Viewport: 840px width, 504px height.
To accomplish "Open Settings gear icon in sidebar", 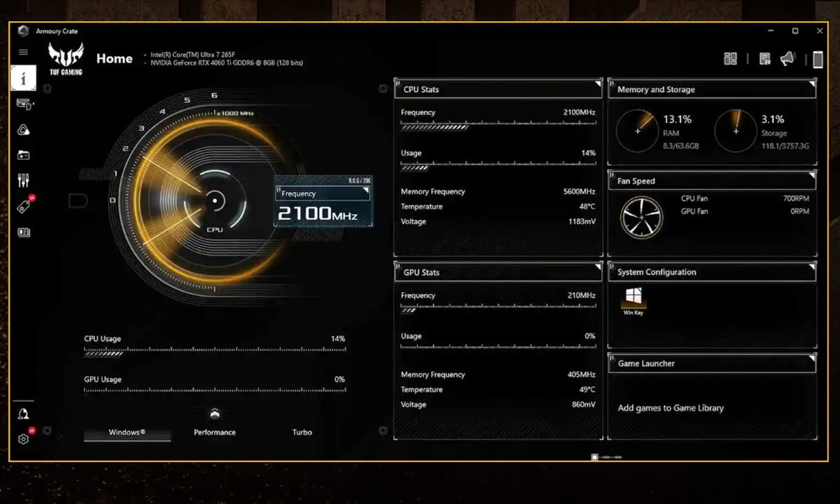I will [x=23, y=439].
